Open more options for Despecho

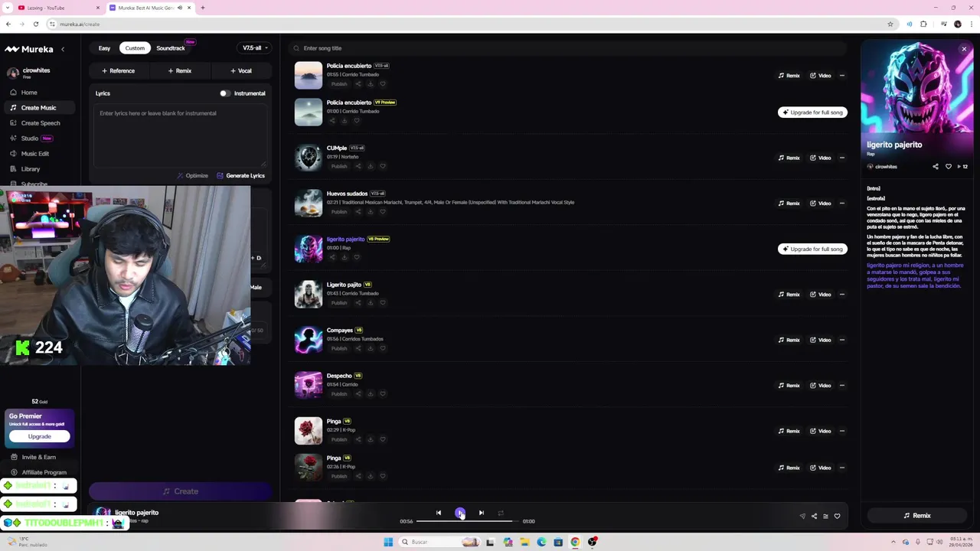coord(841,386)
